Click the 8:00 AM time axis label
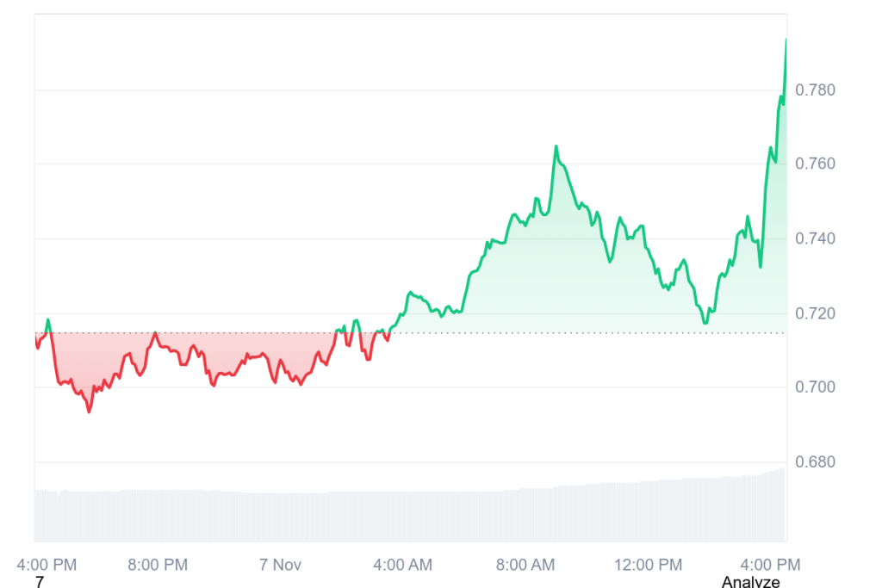 pyautogui.click(x=525, y=565)
